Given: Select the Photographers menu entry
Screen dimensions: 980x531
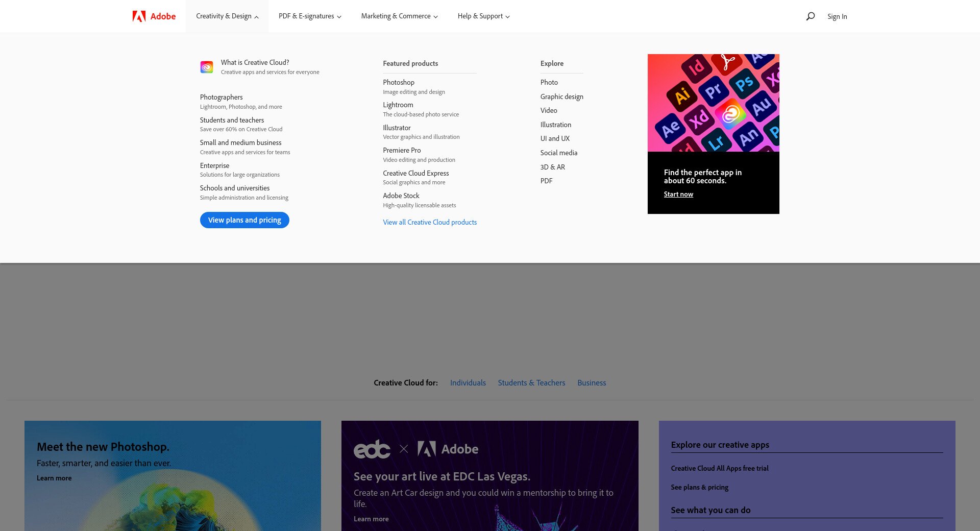Looking at the screenshot, I should tap(222, 97).
